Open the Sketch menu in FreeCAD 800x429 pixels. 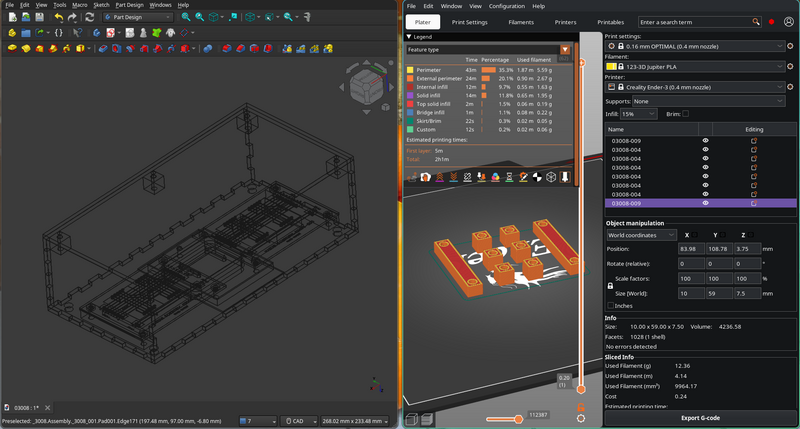[100, 5]
